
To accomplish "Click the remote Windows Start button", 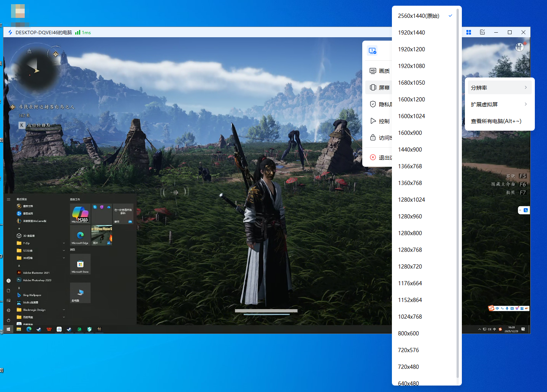I will pyautogui.click(x=8, y=329).
